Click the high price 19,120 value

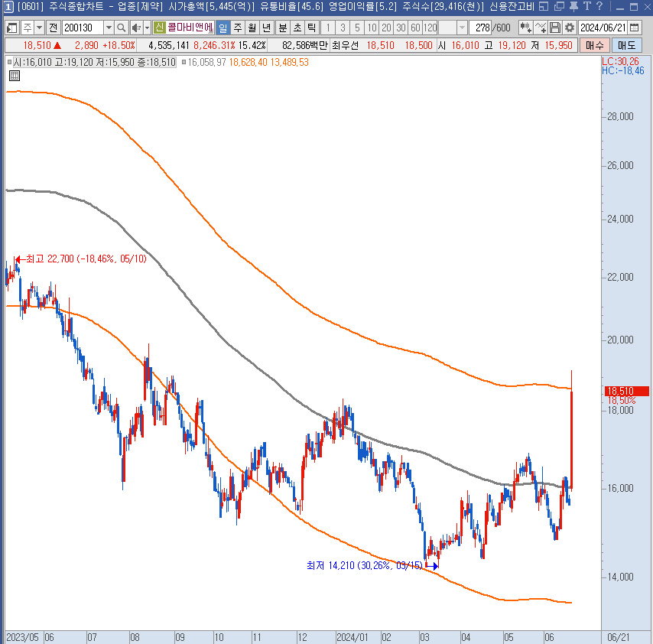(x=512, y=45)
